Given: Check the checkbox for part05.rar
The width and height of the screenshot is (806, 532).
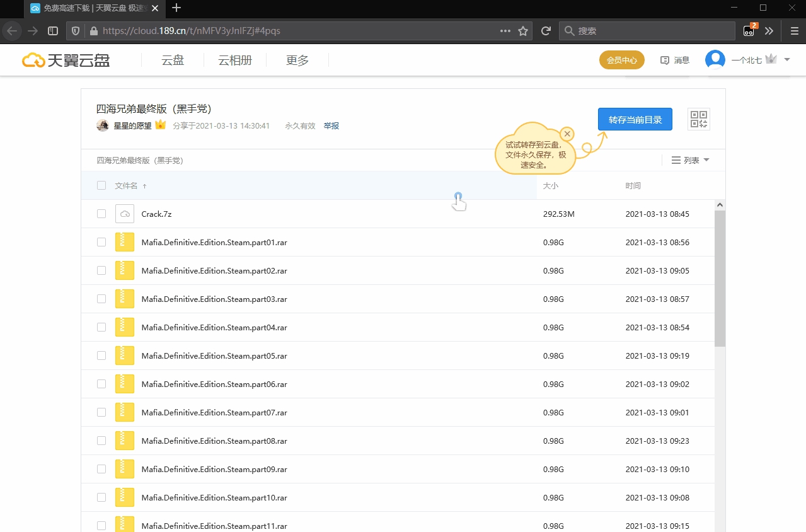Looking at the screenshot, I should click(x=101, y=356).
